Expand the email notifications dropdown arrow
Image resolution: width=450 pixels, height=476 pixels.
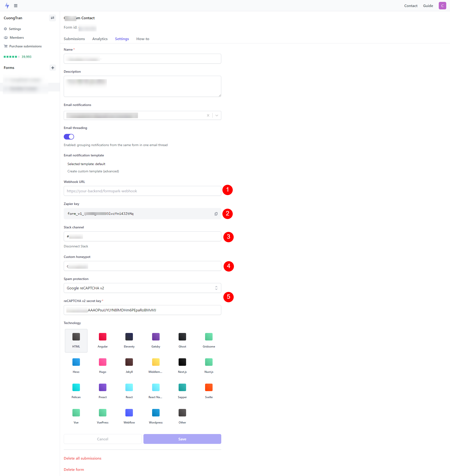pos(216,115)
